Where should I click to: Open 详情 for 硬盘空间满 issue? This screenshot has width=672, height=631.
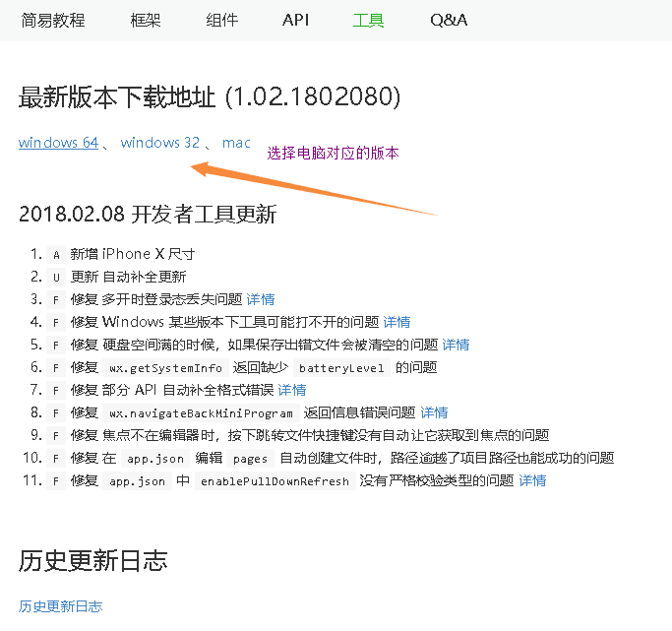[456, 345]
